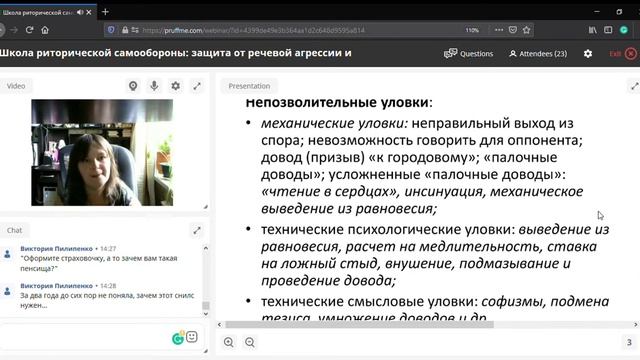Reset the 110% zoom level indicator
This screenshot has height=360, width=640.
coord(472,30)
